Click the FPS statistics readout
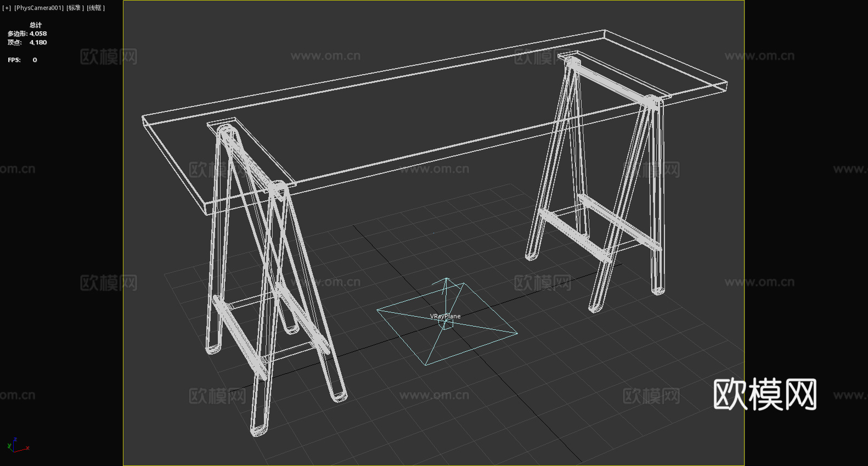This screenshot has height=466, width=868. point(22,60)
